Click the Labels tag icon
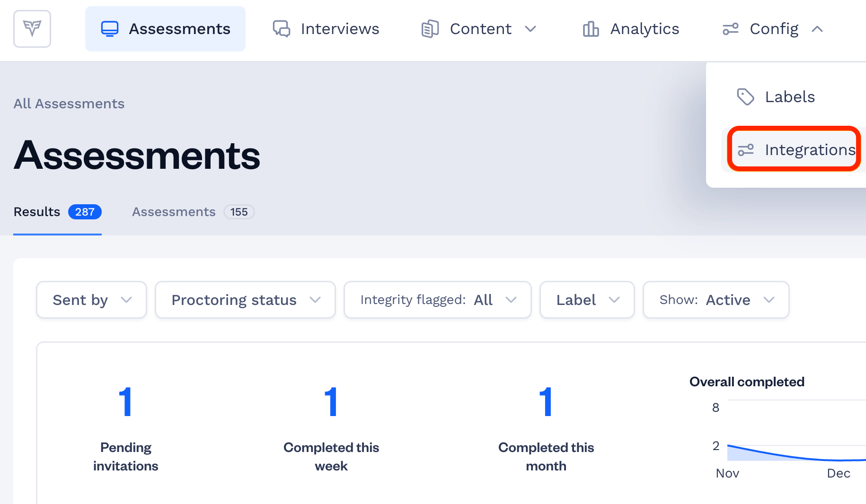The width and height of the screenshot is (866, 504). click(x=746, y=97)
